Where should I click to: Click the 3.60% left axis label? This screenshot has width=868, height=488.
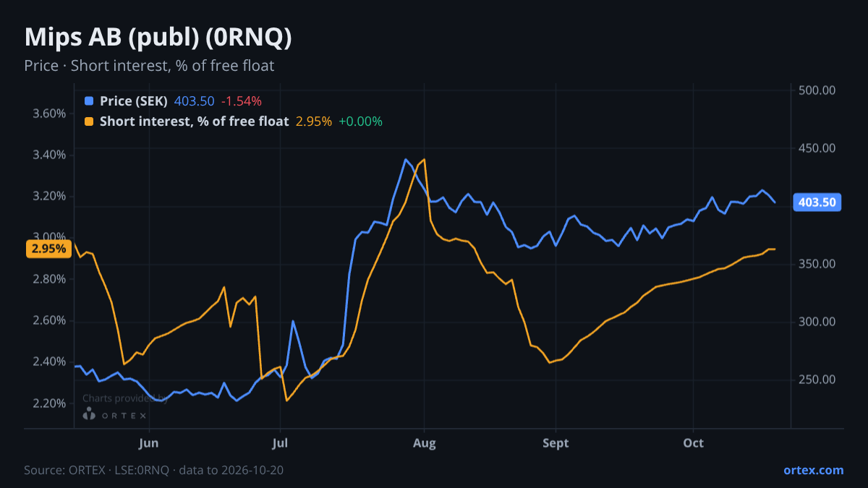coord(49,114)
